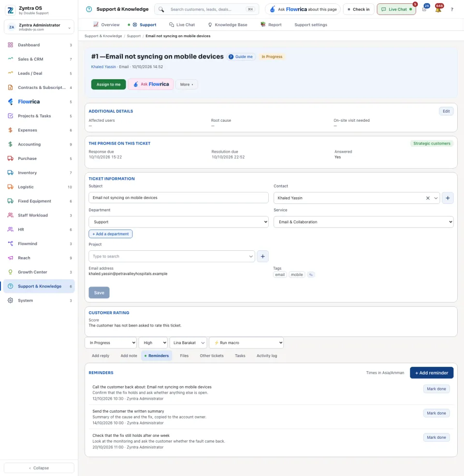The width and height of the screenshot is (464, 476).
Task: Switch to the Add reply tab
Action: click(101, 356)
